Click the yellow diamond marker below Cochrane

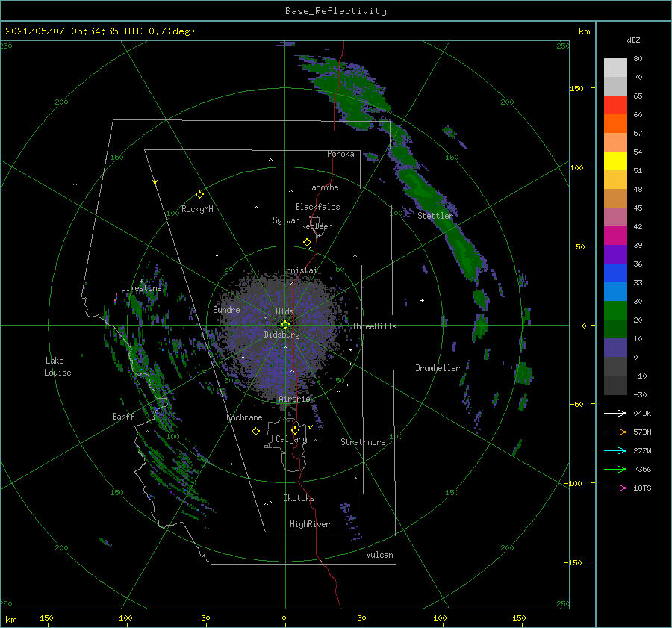pyautogui.click(x=255, y=432)
